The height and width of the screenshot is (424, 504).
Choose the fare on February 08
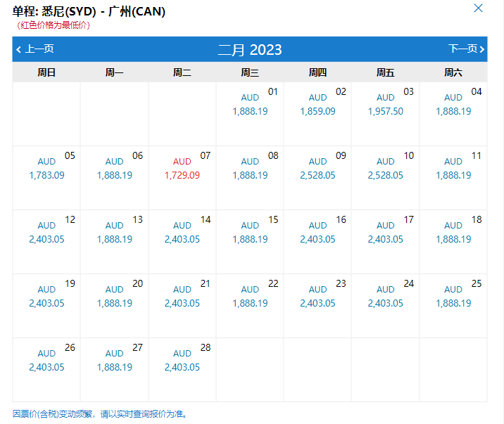250,177
